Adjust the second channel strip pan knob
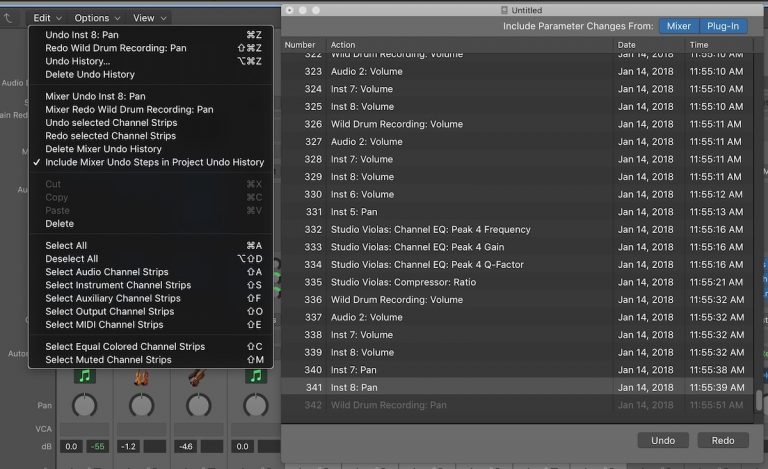This screenshot has width=768, height=469. coord(142,405)
